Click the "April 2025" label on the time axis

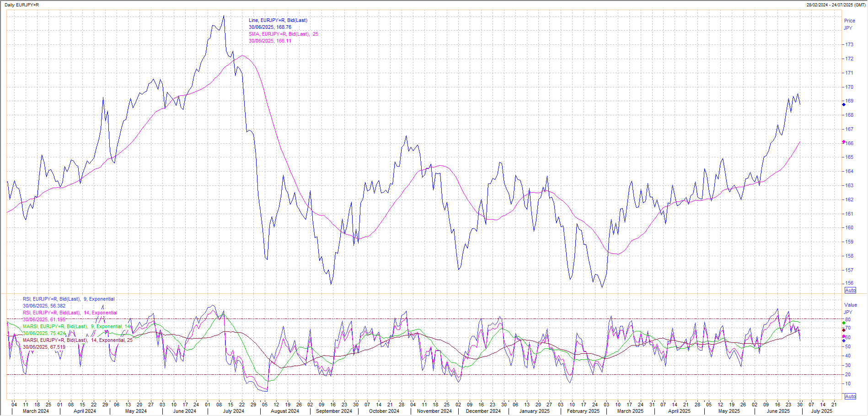(680, 411)
